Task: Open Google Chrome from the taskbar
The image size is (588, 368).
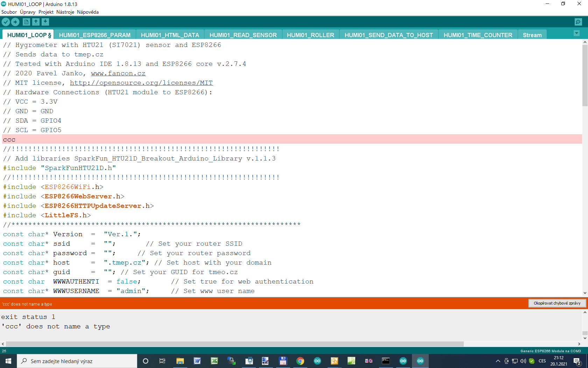Action: [300, 361]
